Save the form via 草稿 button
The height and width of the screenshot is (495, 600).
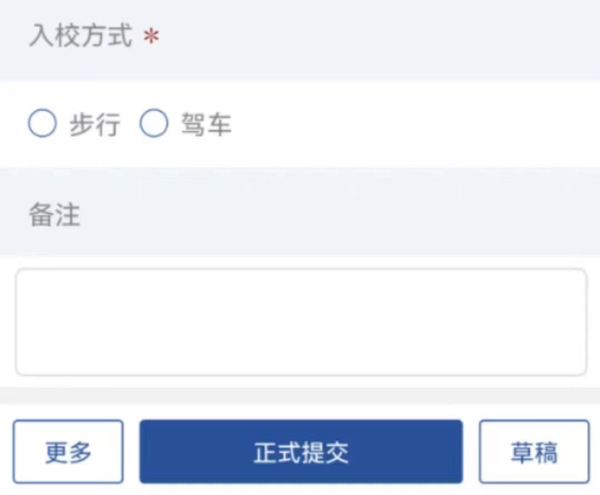click(x=534, y=452)
